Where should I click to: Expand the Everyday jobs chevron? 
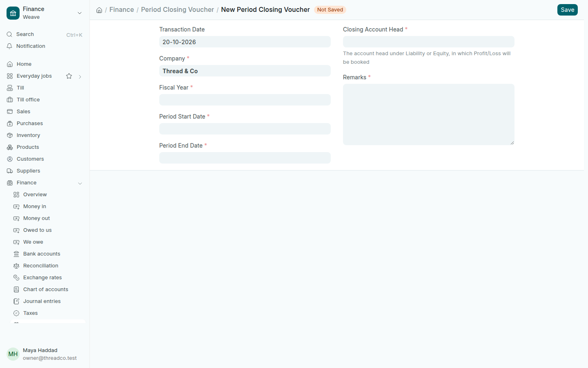pyautogui.click(x=80, y=76)
